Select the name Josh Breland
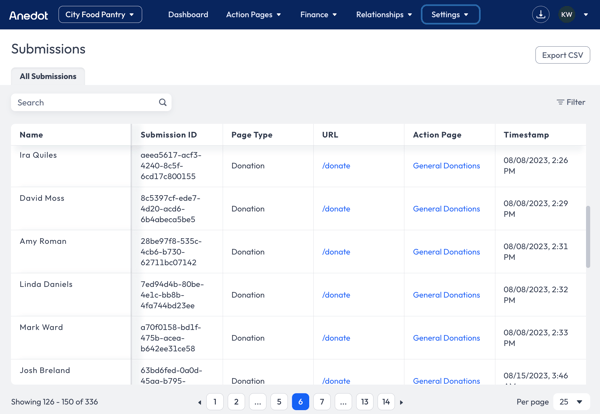600x414 pixels. point(45,370)
